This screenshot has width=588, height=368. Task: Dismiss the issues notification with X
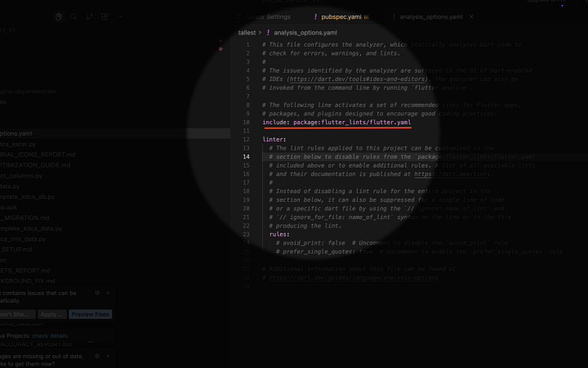(108, 293)
